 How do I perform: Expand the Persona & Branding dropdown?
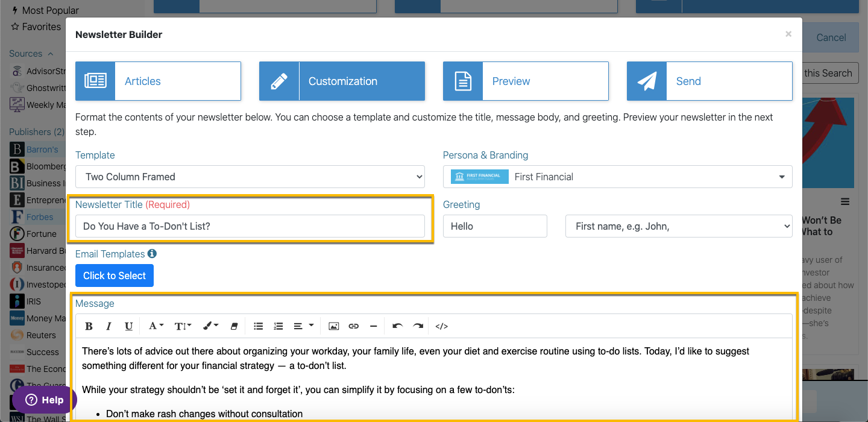click(x=618, y=177)
